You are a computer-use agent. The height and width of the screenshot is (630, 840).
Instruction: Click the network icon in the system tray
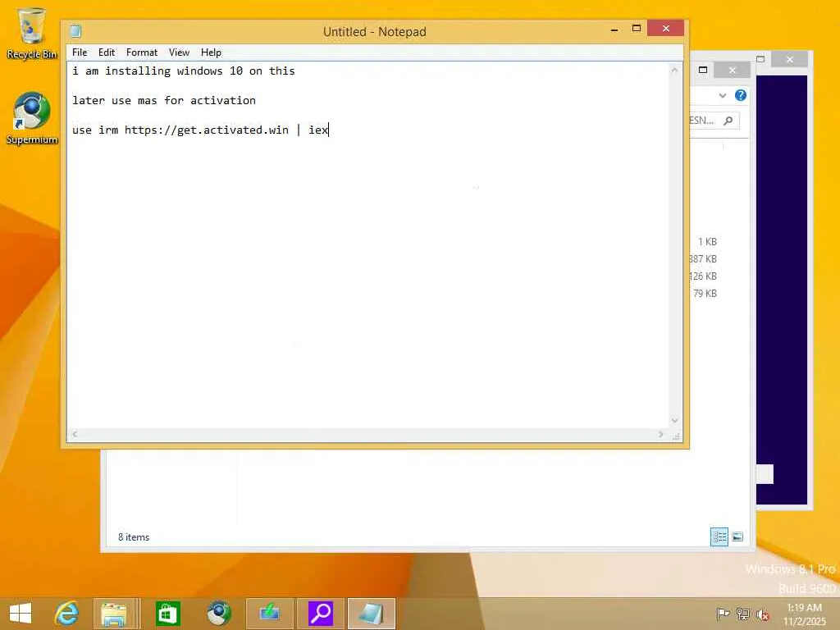pyautogui.click(x=743, y=614)
